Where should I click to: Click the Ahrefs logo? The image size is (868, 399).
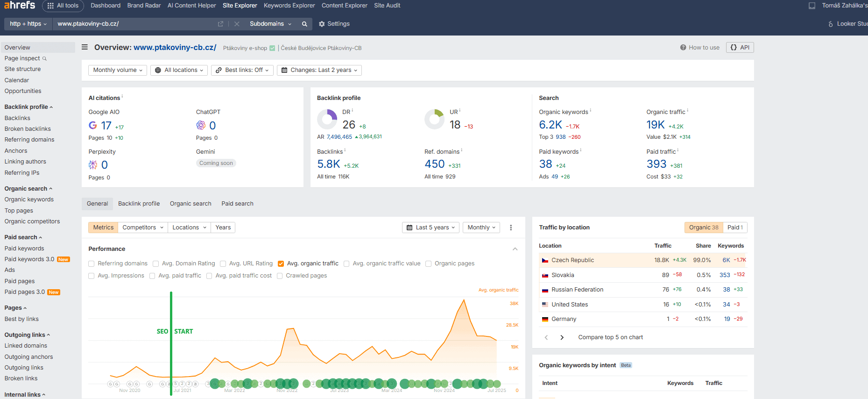tap(20, 5)
